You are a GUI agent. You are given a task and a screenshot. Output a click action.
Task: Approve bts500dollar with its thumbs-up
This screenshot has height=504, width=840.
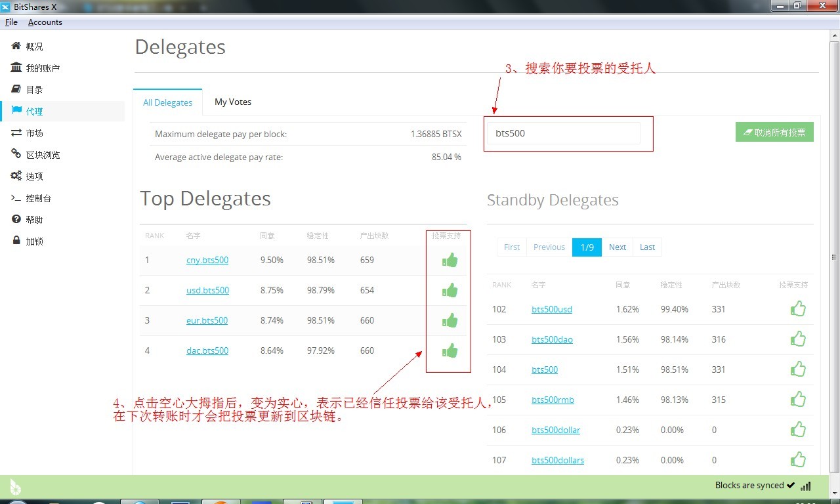pos(798,429)
